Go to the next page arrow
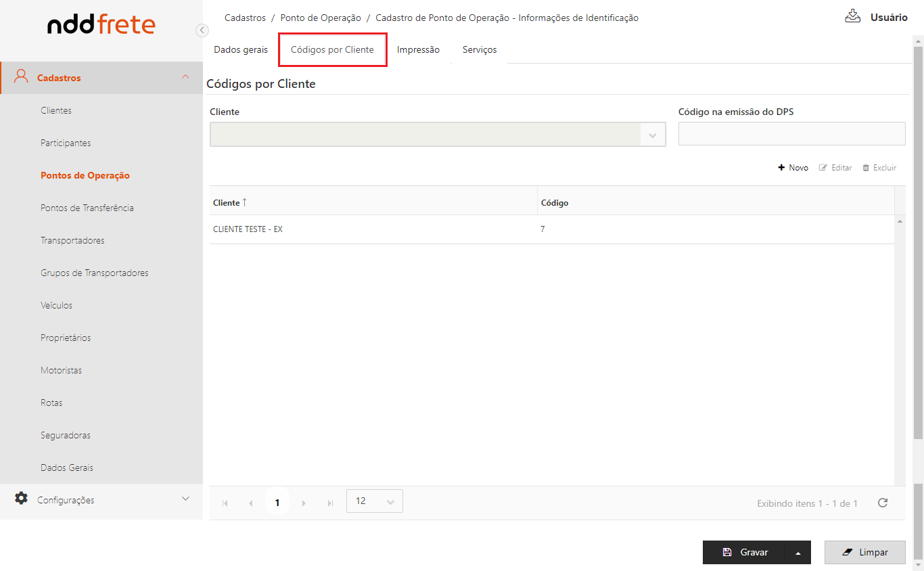The image size is (924, 571). coord(304,503)
